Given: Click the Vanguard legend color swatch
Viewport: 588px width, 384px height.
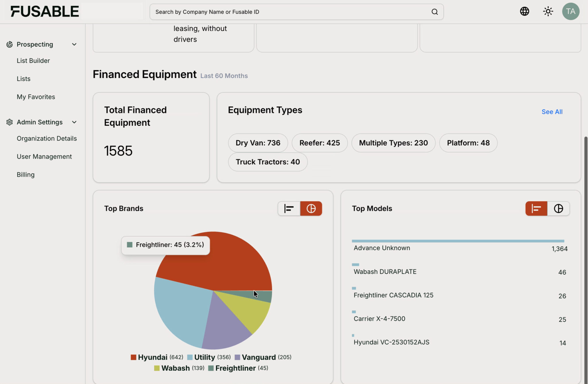Looking at the screenshot, I should coord(237,357).
